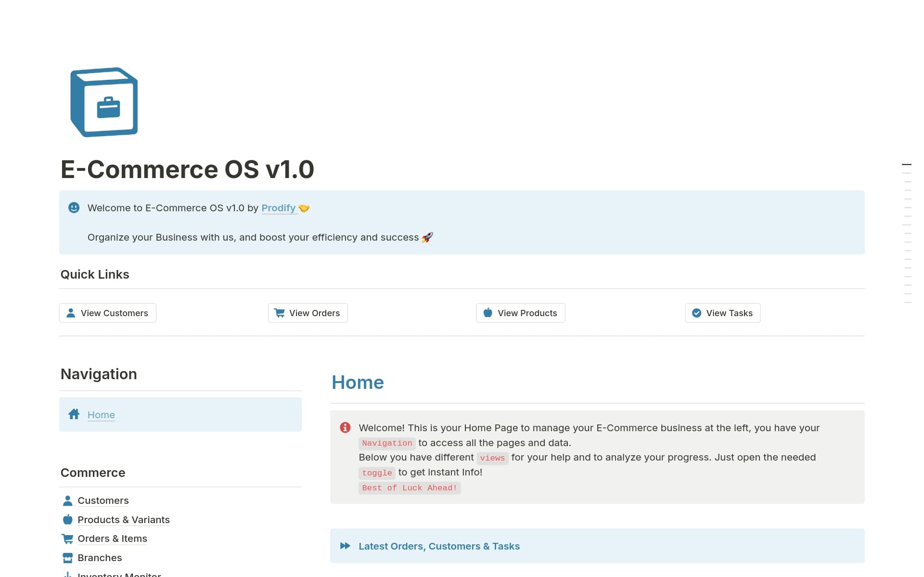The height and width of the screenshot is (577, 924).
Task: Open the Prodify link
Action: click(278, 208)
